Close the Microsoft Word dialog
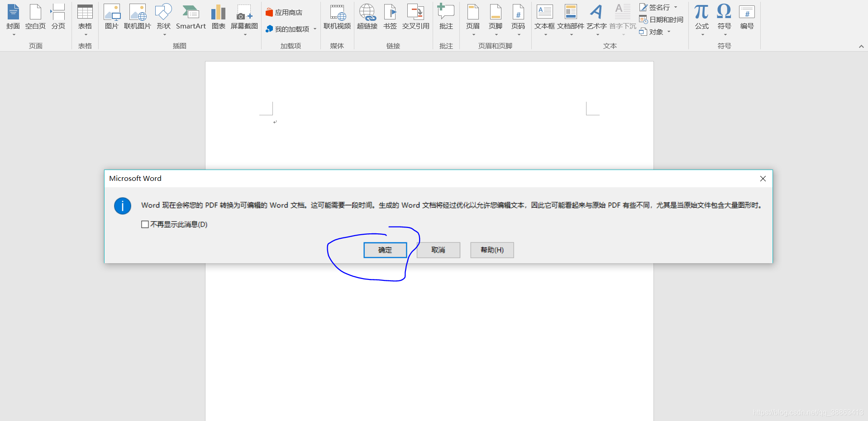 pyautogui.click(x=763, y=179)
